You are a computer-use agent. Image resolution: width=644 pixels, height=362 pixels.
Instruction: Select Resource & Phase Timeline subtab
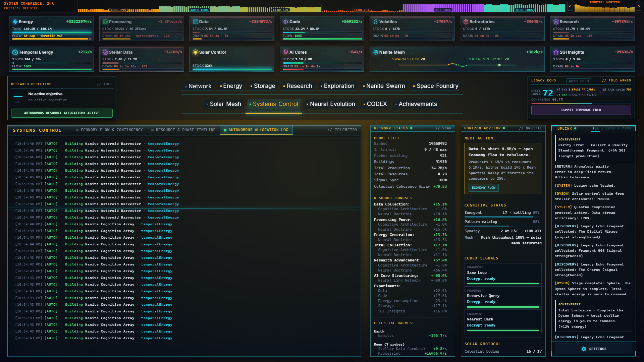[x=183, y=130]
